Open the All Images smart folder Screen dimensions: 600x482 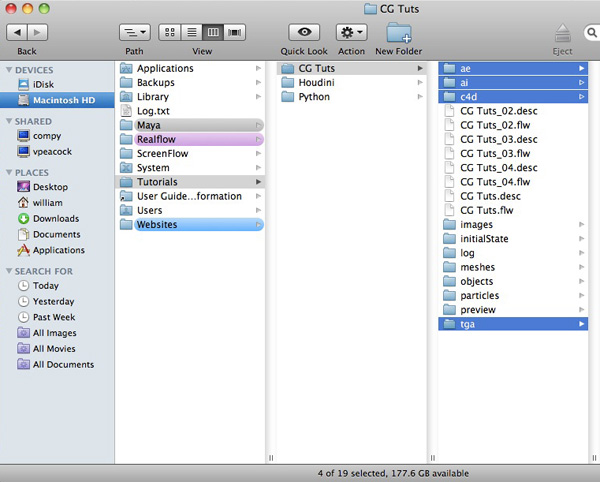pos(57,333)
